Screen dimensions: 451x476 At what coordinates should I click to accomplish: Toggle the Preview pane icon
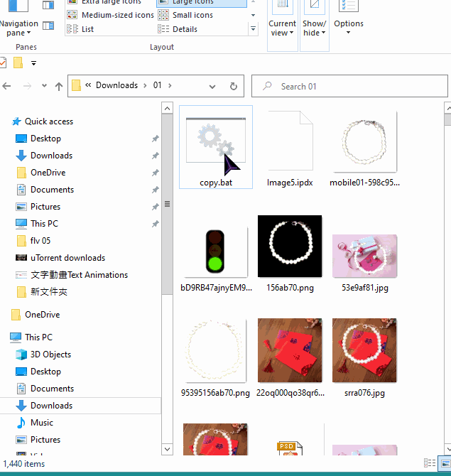[48, 4]
